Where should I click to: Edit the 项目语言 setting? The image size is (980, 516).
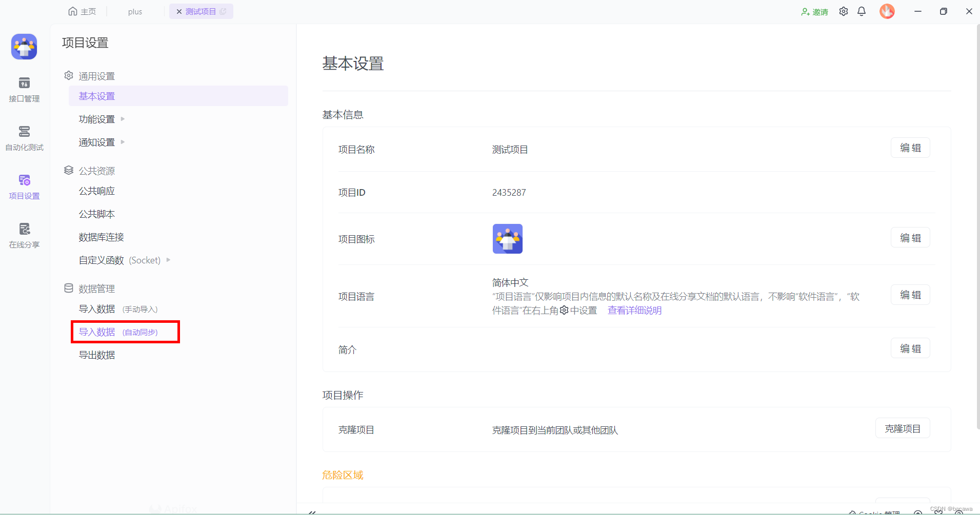pos(910,295)
